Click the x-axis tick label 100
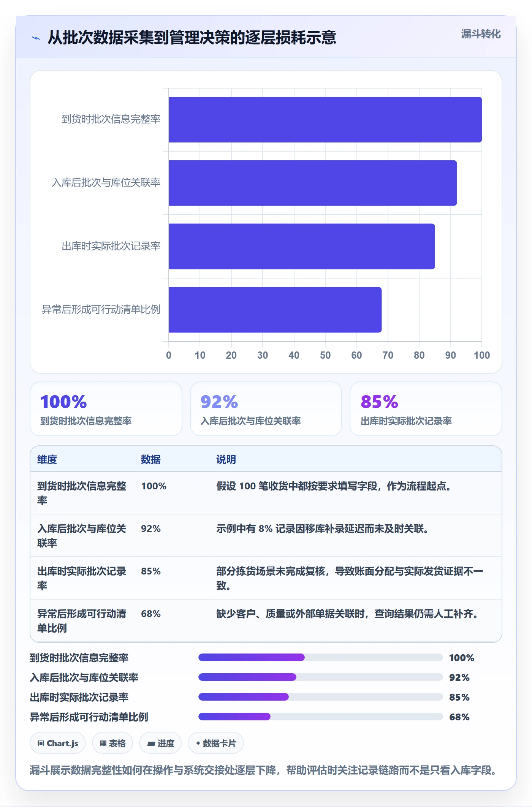 click(x=482, y=355)
